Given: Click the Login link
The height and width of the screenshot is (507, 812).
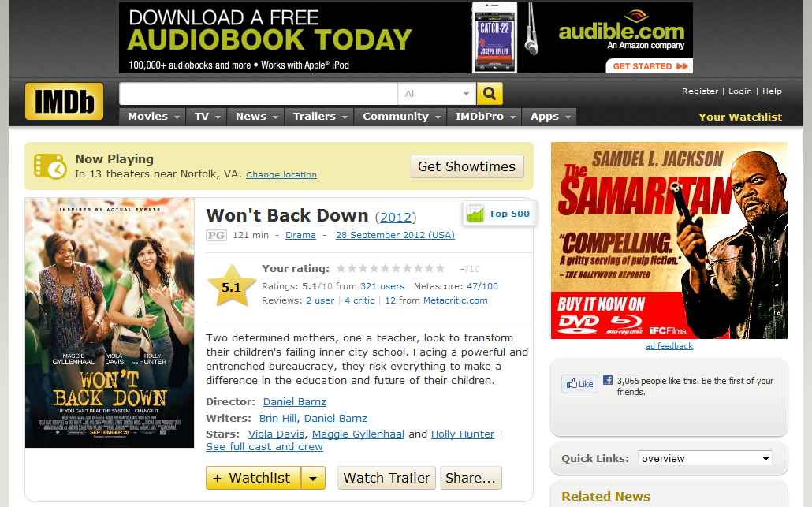Looking at the screenshot, I should click(x=740, y=91).
